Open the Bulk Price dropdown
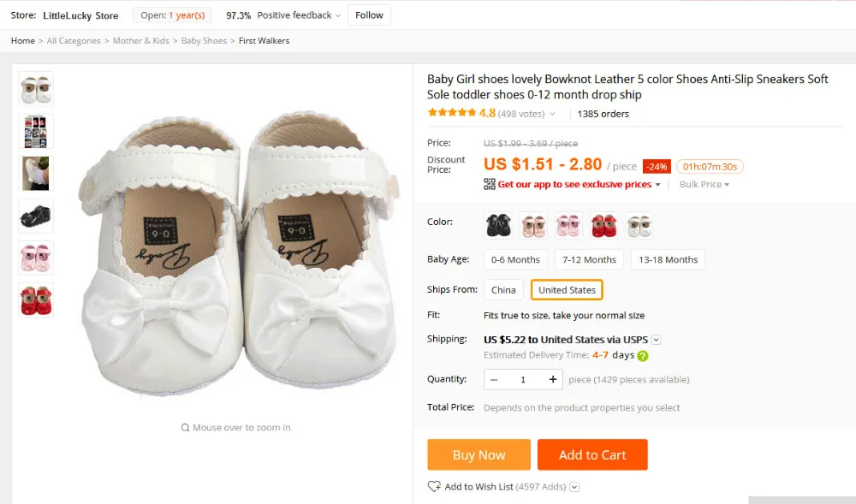The height and width of the screenshot is (504, 856). click(x=704, y=184)
